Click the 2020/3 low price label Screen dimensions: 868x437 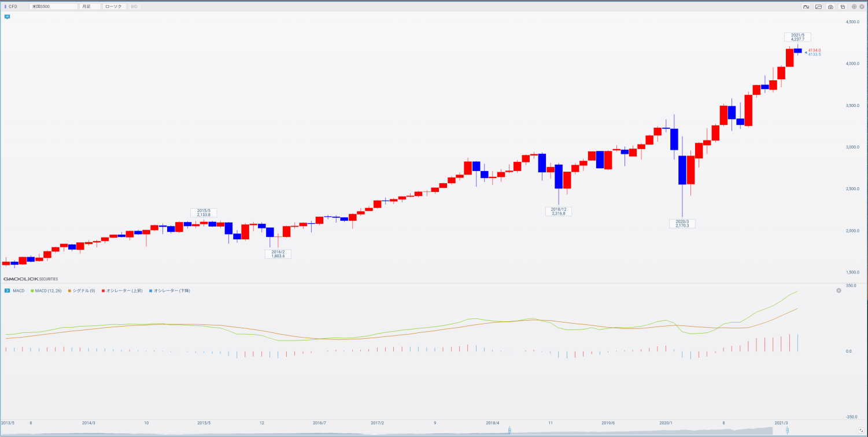point(682,223)
